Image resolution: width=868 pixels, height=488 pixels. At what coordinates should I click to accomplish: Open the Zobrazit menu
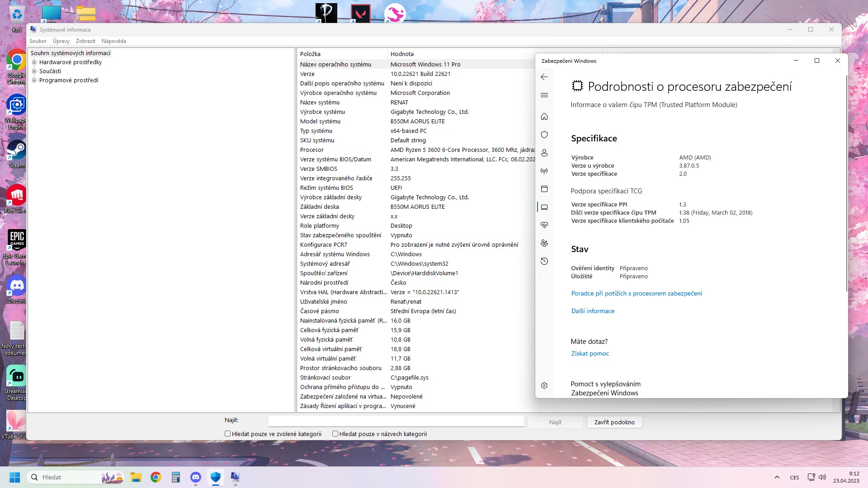(x=85, y=41)
